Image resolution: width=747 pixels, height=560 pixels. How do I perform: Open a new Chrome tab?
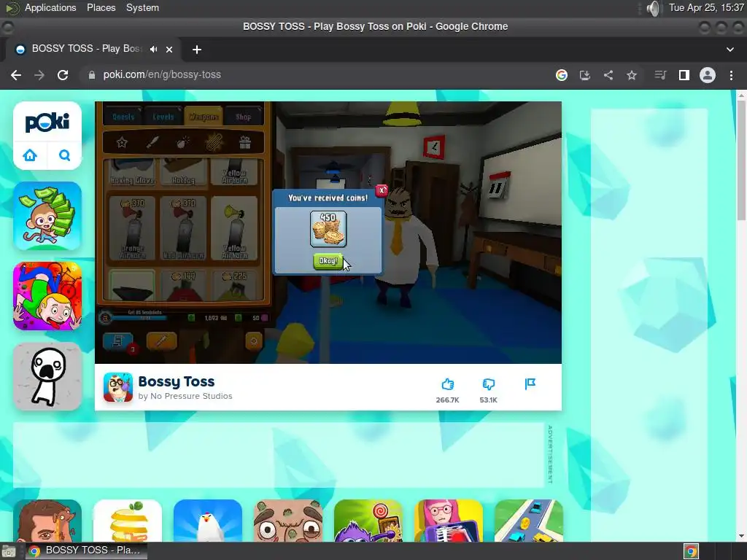click(196, 49)
